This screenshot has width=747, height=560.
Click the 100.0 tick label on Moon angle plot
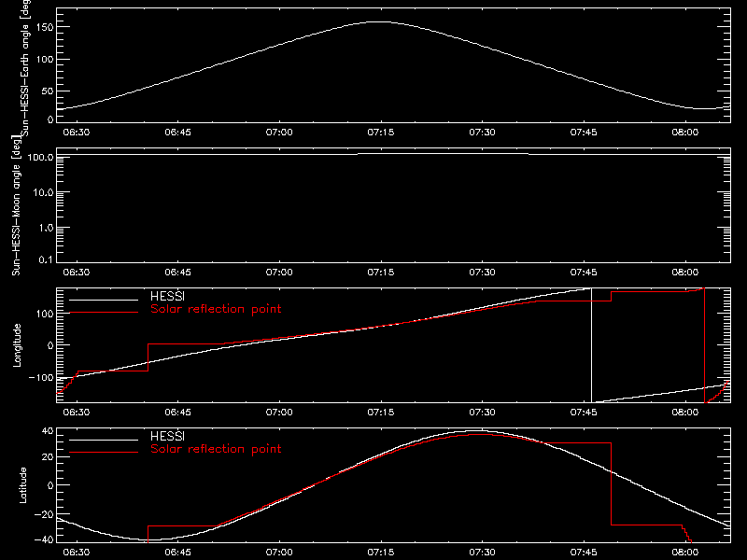pos(41,157)
